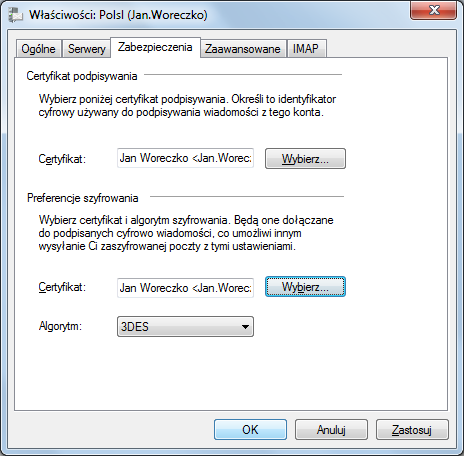Click the arrow on the Algorytm dropdown
The width and height of the screenshot is (464, 456).
[x=246, y=327]
